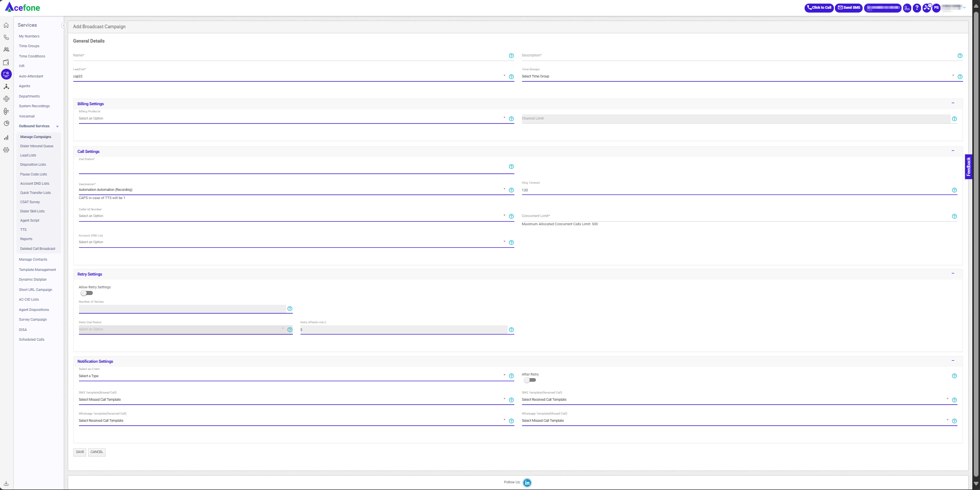The image size is (980, 490).
Task: Open the phone calls icon in the left rail
Action: 6,37
